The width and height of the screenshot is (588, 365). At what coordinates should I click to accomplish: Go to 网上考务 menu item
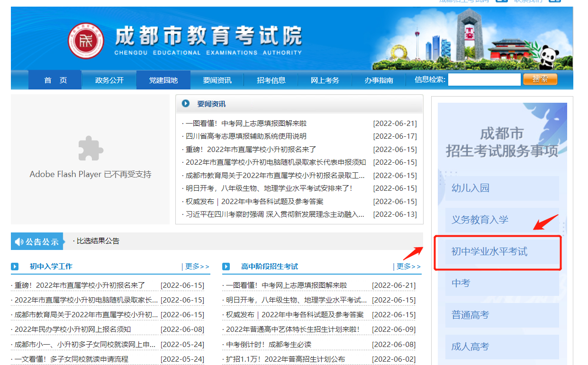[x=325, y=80]
